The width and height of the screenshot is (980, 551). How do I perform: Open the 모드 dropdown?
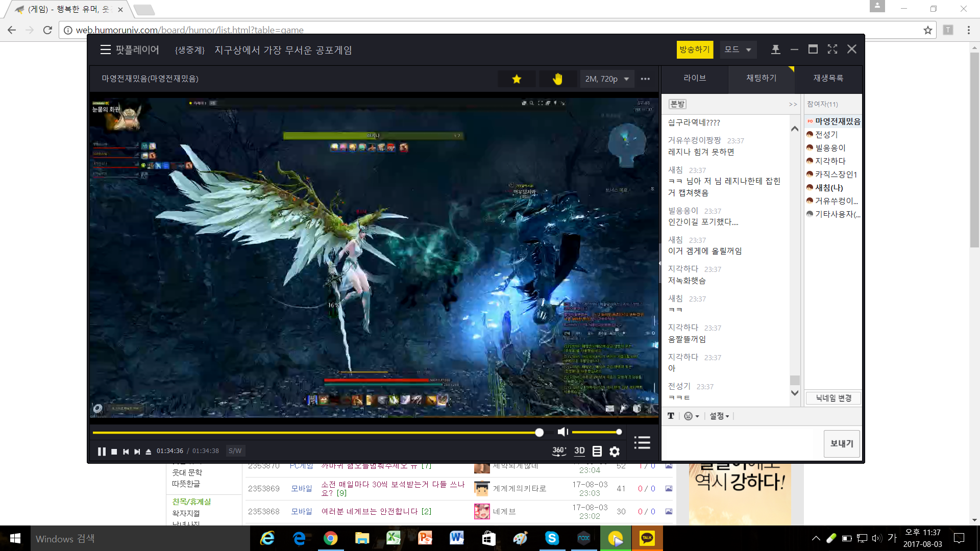(x=738, y=49)
